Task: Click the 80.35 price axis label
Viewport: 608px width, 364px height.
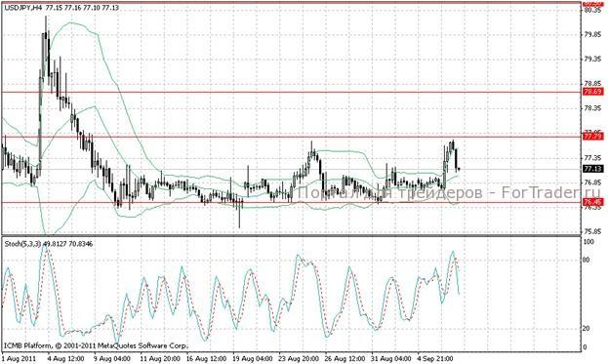Action: click(592, 11)
